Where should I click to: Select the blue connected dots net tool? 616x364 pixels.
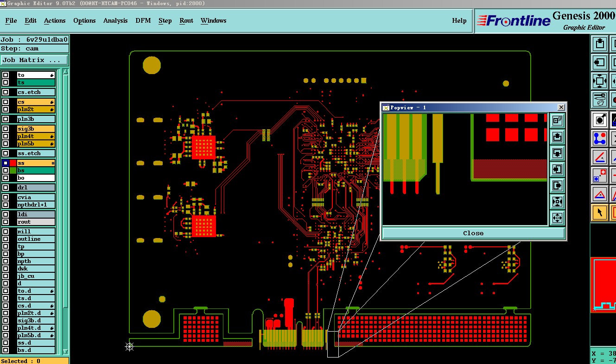coord(600,138)
